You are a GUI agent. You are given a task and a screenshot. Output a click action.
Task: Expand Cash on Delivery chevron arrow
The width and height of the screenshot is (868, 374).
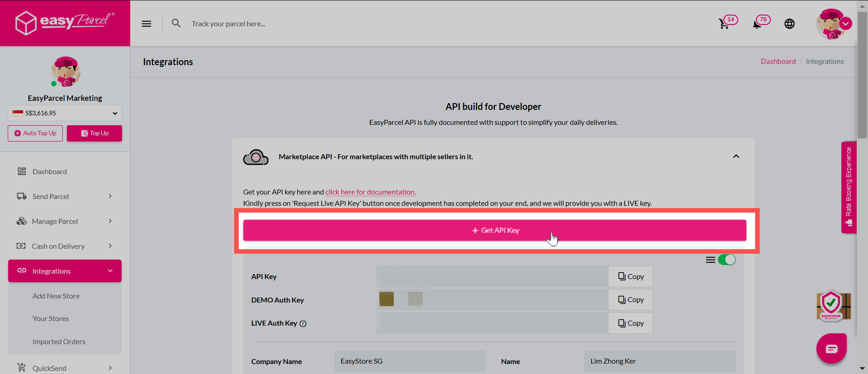[110, 246]
